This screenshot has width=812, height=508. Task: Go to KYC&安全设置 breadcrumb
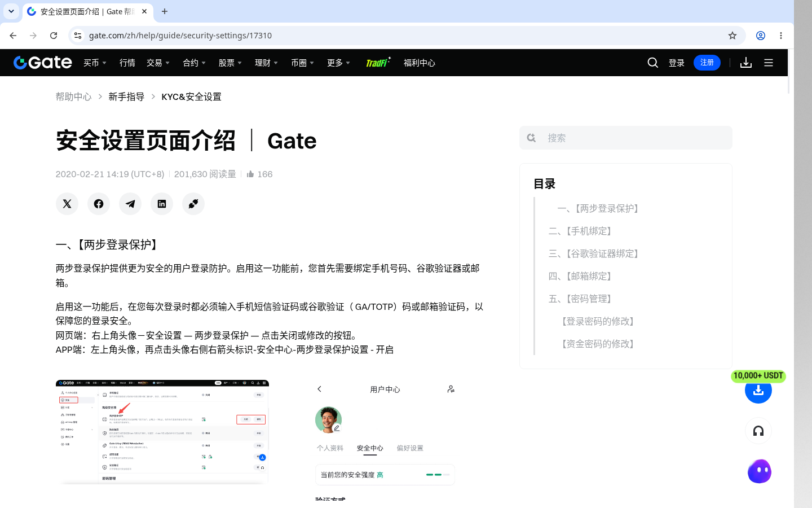191,97
